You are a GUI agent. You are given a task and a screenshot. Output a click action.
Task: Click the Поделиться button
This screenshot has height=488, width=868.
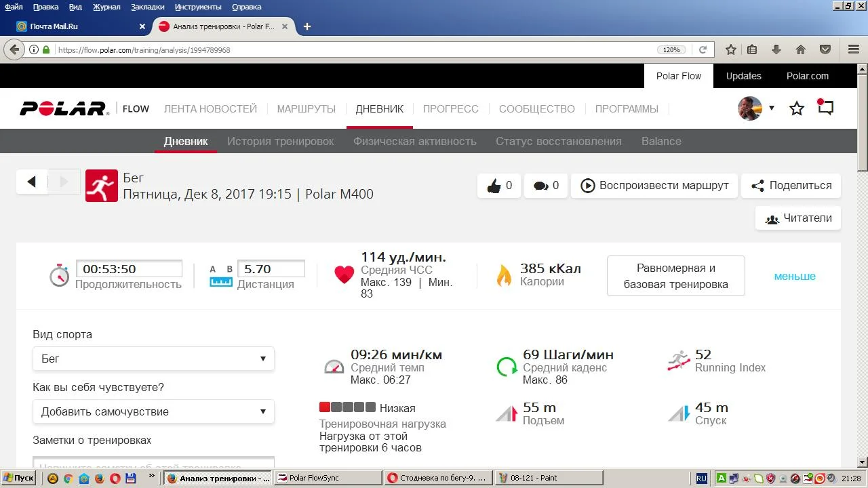pos(791,186)
